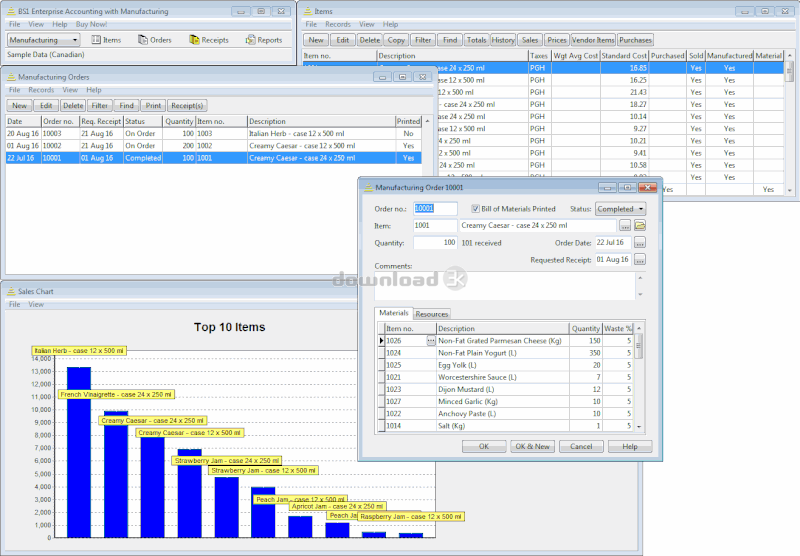This screenshot has height=556, width=800.
Task: Click the tallest blue bar for Italian Herb
Action: coord(79,452)
